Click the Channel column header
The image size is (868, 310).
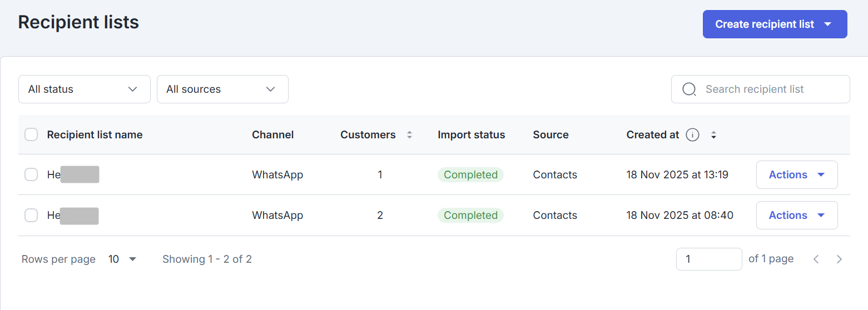coord(272,134)
